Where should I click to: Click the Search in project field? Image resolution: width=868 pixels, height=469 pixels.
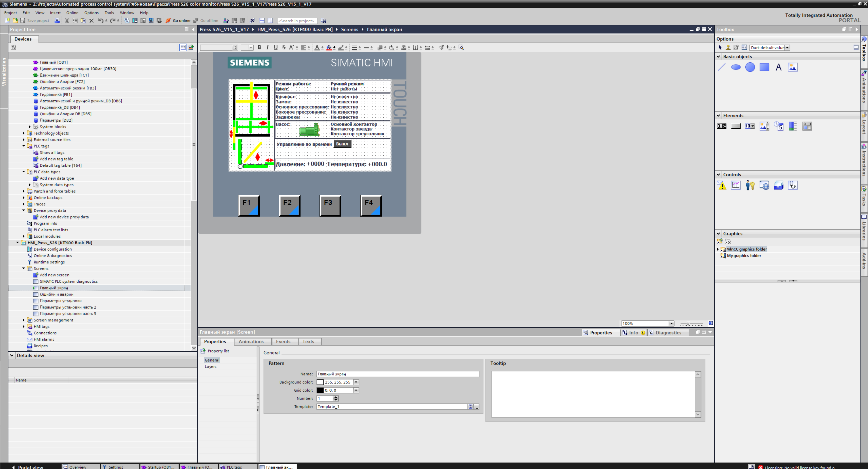pos(297,21)
